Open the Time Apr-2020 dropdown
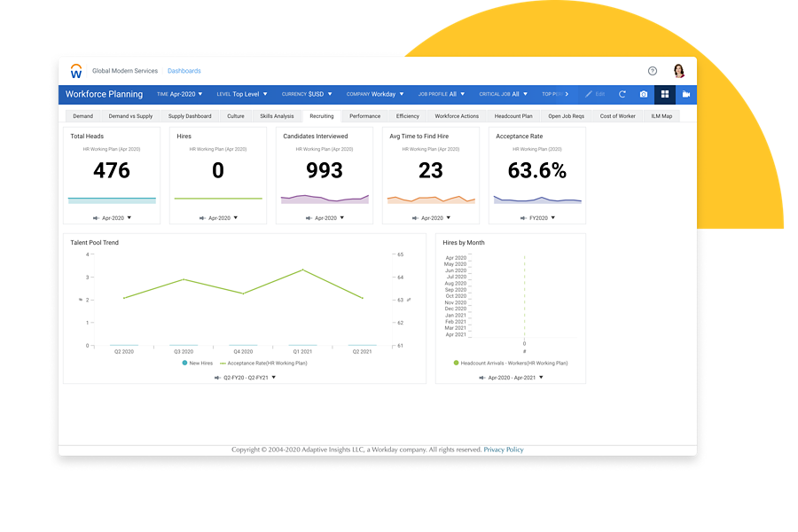This screenshot has height=532, width=798. [180, 94]
